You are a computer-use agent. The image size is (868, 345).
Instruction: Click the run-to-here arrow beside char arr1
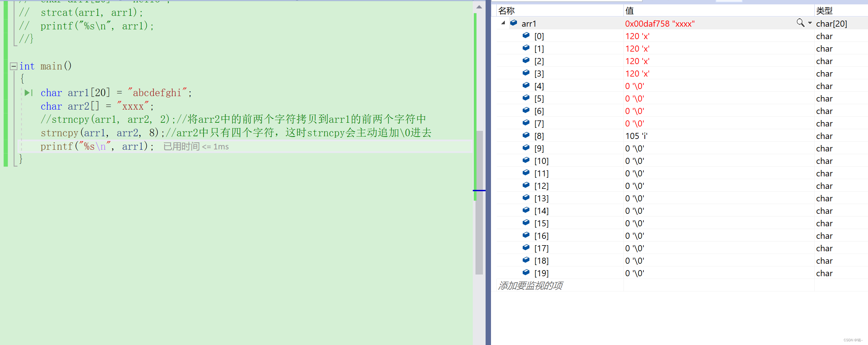28,92
